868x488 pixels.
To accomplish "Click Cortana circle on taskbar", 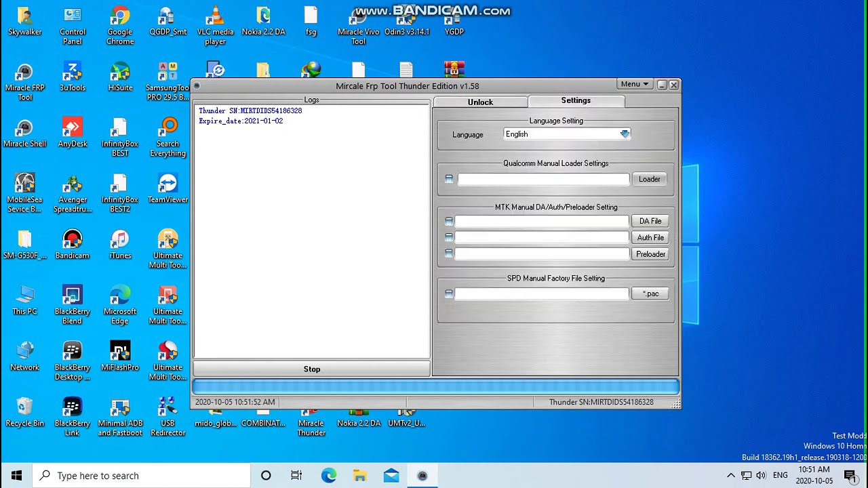I will pyautogui.click(x=266, y=475).
